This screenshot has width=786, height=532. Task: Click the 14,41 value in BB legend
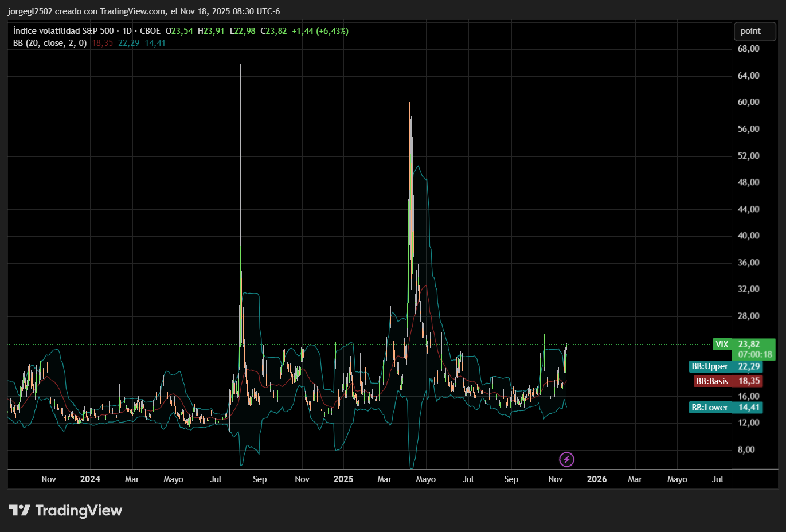[155, 43]
